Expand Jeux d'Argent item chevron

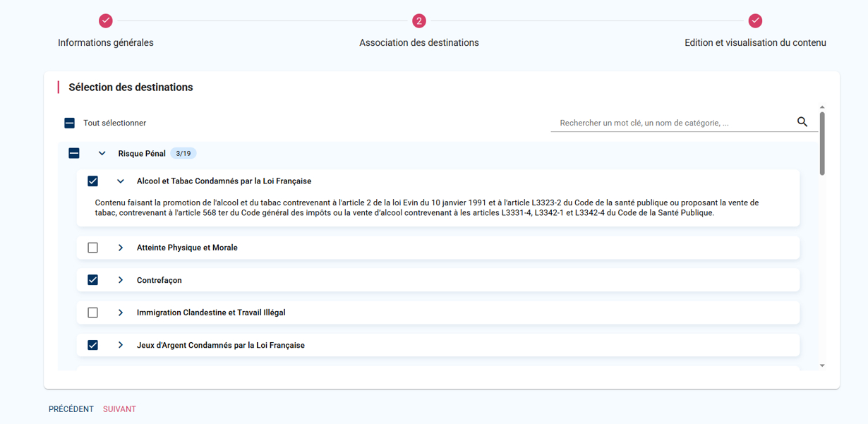(x=121, y=345)
